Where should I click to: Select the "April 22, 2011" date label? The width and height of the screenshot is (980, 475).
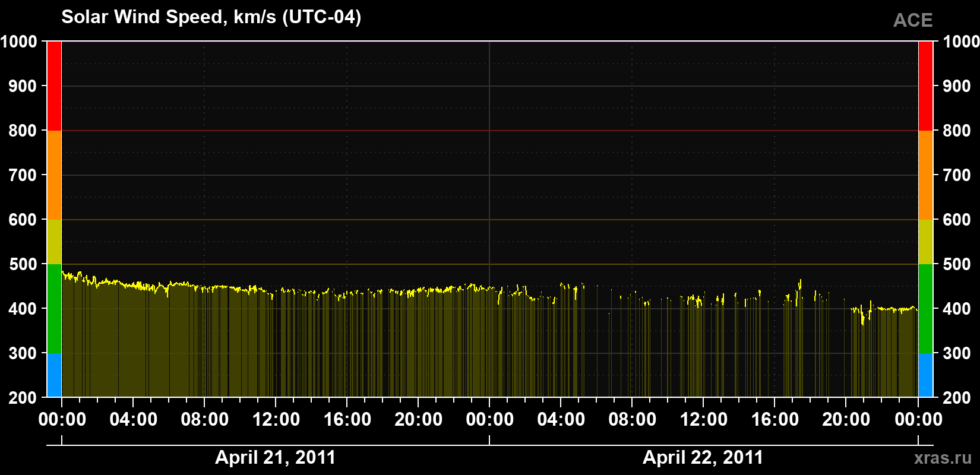(703, 457)
